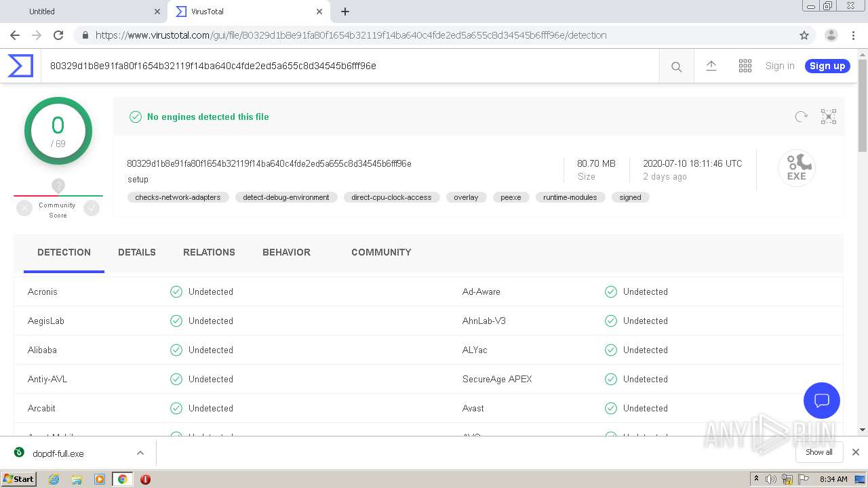Click the Antiy-AVL engine name
Viewport: 868px width, 488px height.
tap(47, 379)
